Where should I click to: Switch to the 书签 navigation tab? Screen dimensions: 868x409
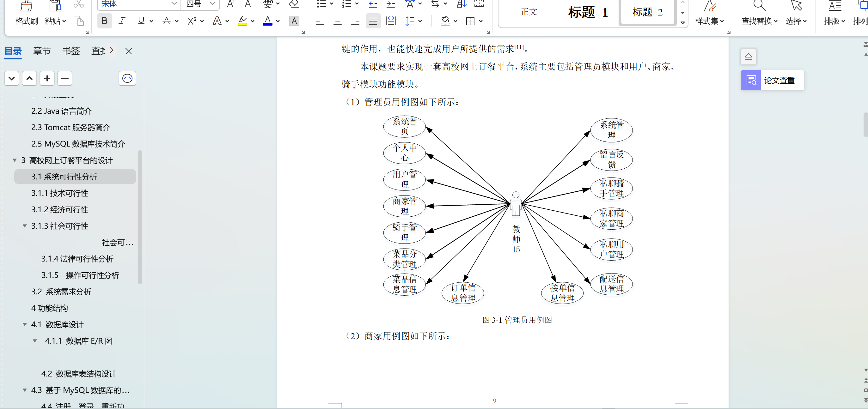point(71,51)
